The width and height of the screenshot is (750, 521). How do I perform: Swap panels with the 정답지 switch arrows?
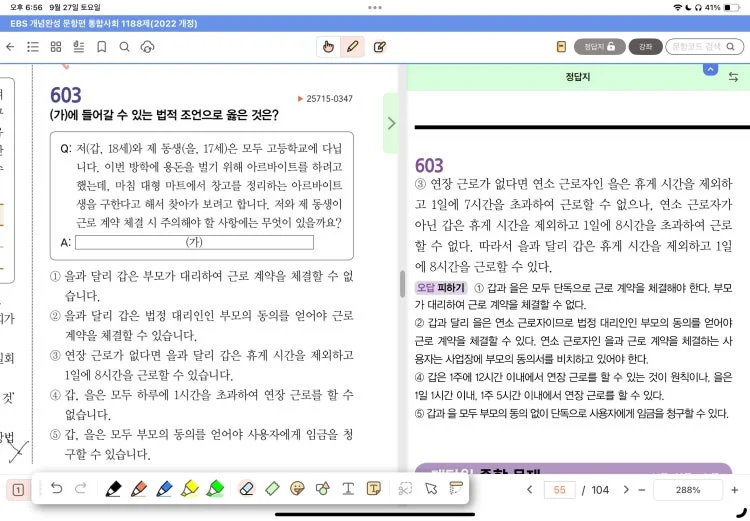(x=733, y=77)
